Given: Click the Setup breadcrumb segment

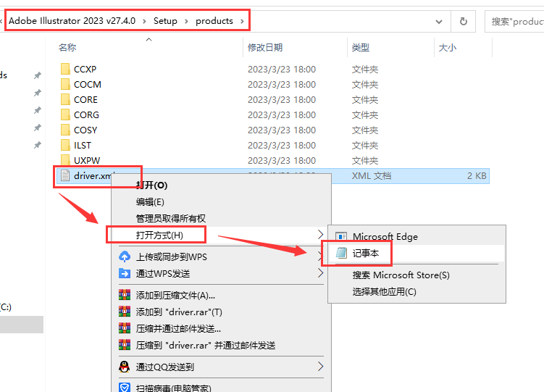Looking at the screenshot, I should pyautogui.click(x=165, y=21).
